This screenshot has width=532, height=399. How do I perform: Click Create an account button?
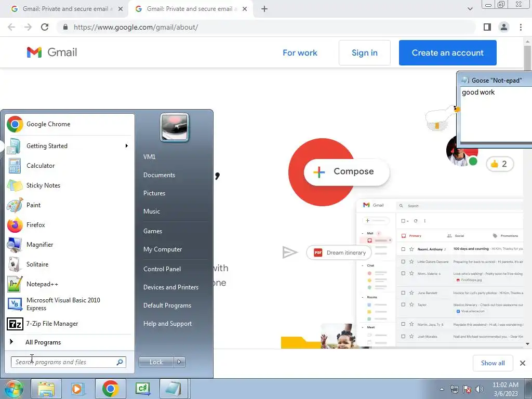[x=447, y=52]
